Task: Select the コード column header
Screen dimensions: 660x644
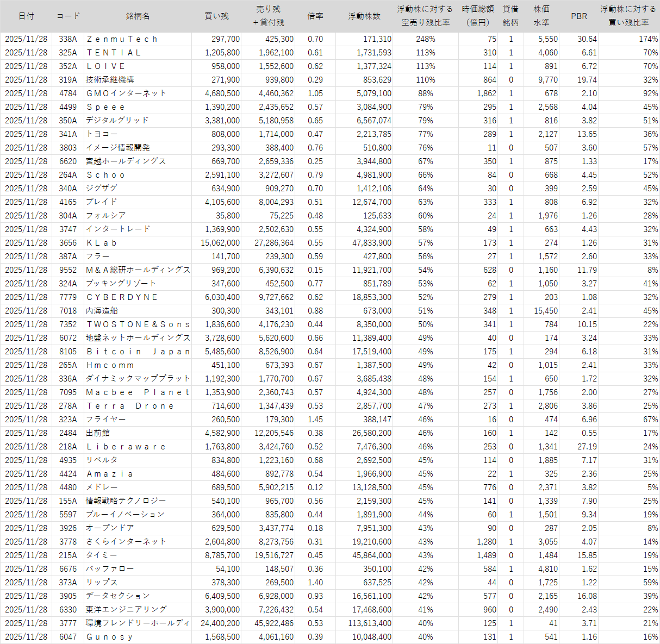Action: (68, 16)
